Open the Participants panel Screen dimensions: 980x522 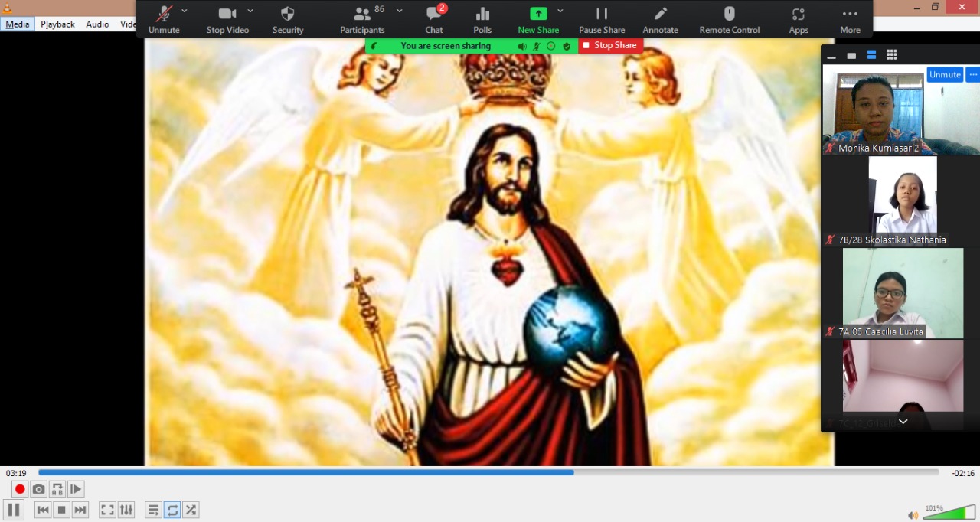[x=362, y=20]
